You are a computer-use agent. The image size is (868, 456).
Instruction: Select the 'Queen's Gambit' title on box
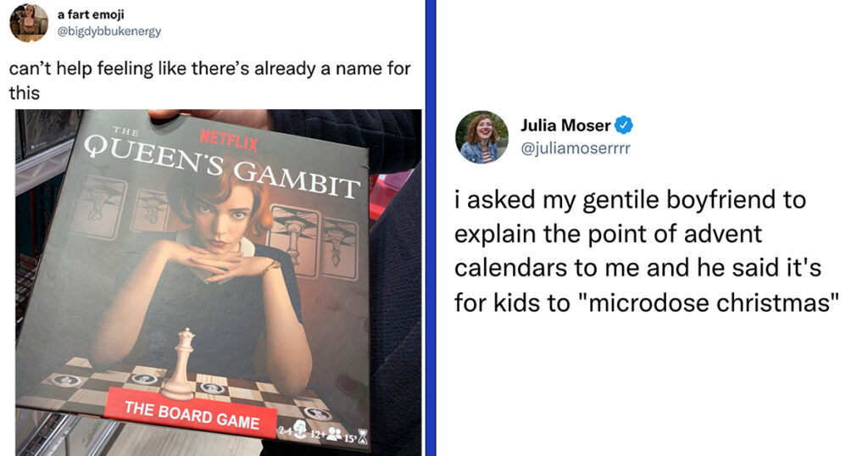point(222,165)
